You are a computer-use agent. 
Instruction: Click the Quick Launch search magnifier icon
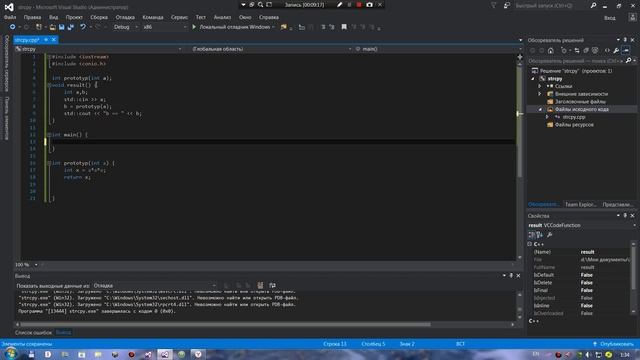tap(593, 6)
